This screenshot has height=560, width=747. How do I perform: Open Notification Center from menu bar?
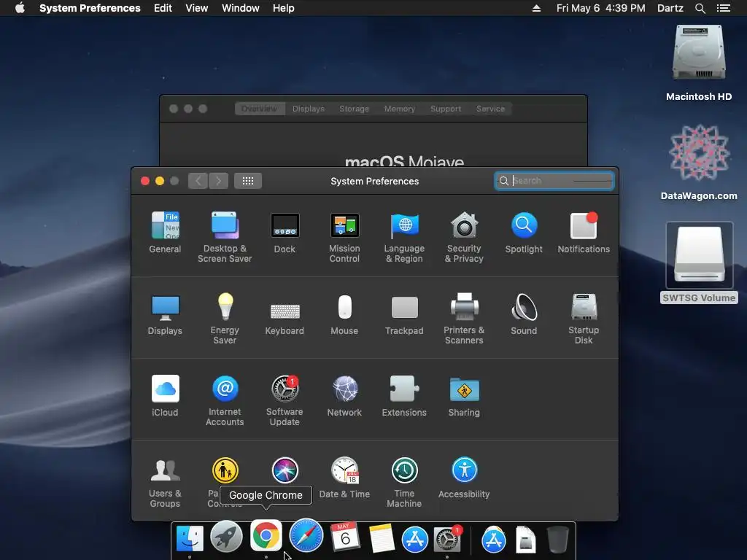[x=723, y=8]
